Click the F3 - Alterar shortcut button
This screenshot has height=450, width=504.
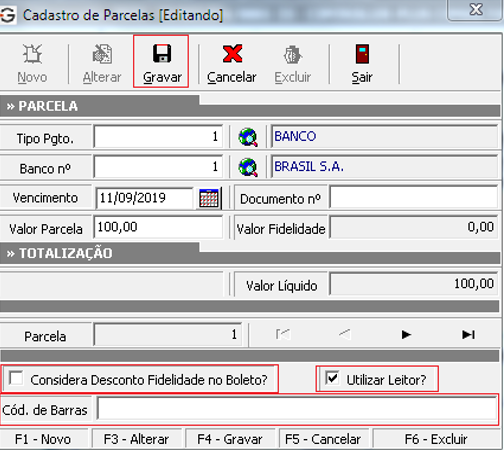coord(136,439)
